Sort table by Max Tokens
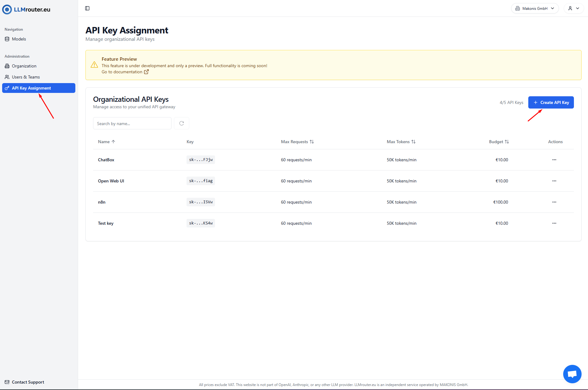 (401, 142)
